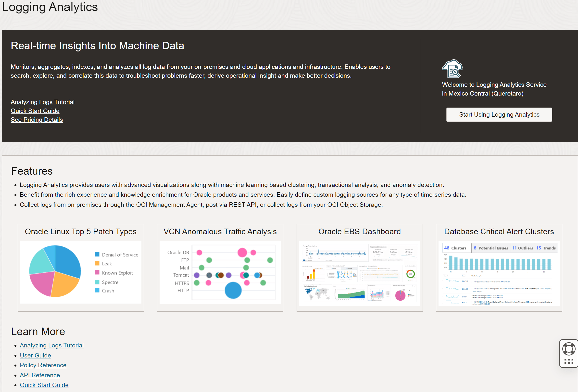This screenshot has width=578, height=392.
Task: Click the grid dots handle below help icon
Action: (568, 361)
